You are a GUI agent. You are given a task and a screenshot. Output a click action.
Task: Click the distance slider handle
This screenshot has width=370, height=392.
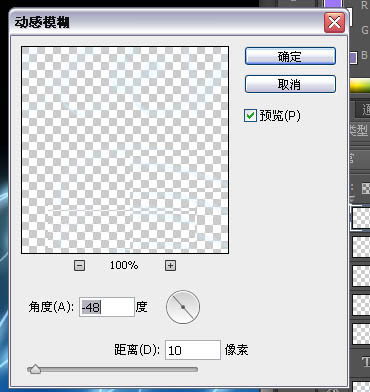pos(34,369)
